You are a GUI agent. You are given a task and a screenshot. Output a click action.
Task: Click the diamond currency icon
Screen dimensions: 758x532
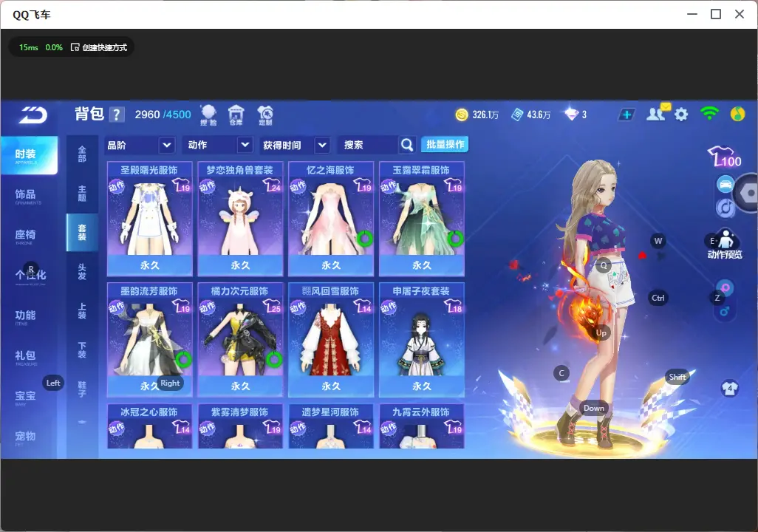571,115
